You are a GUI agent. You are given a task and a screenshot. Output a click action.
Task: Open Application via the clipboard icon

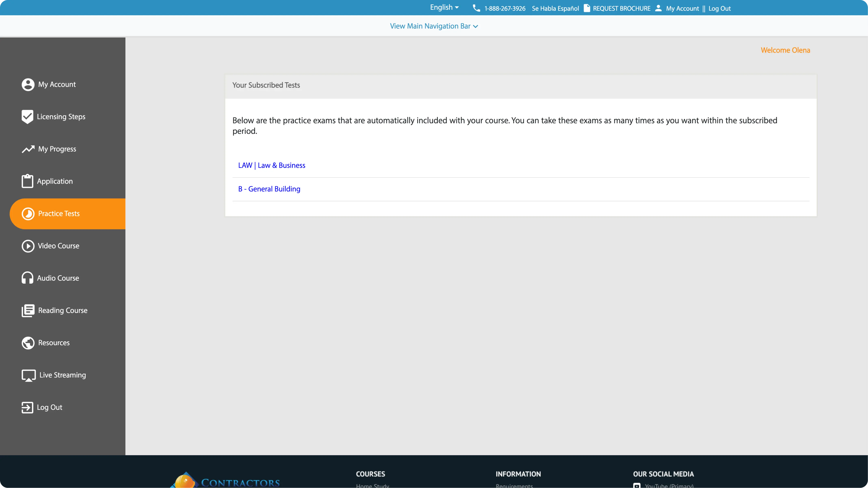click(28, 181)
